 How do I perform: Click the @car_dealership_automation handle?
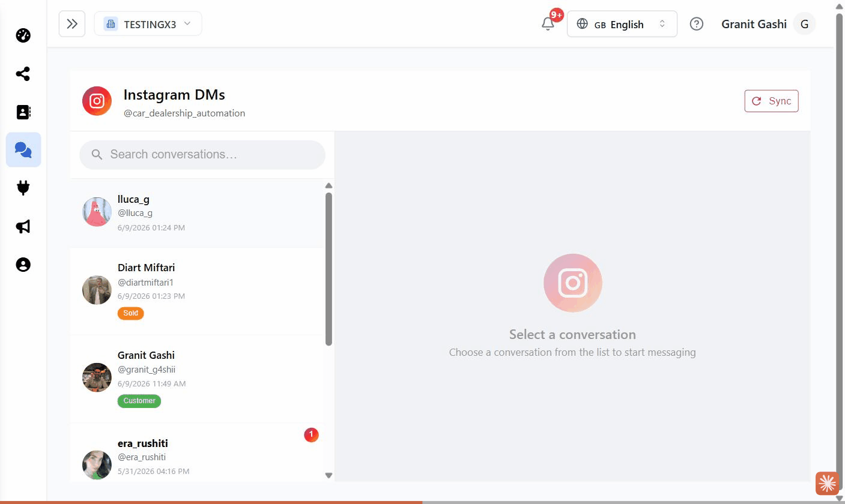tap(184, 113)
